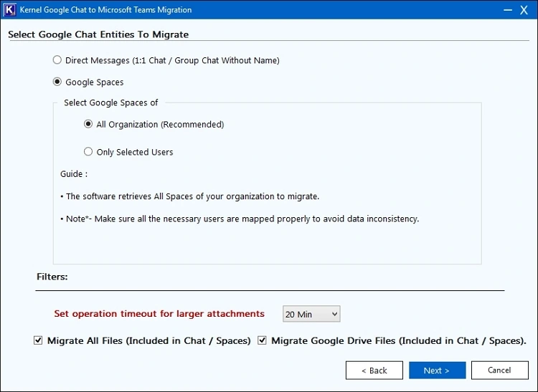Click the Filters section label
This screenshot has height=392, width=538.
point(52,276)
